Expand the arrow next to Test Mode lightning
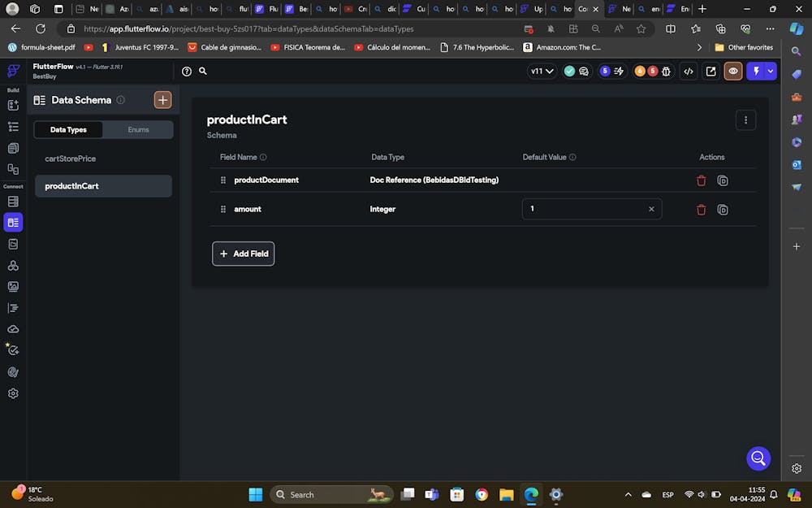This screenshot has height=508, width=812. [771, 72]
